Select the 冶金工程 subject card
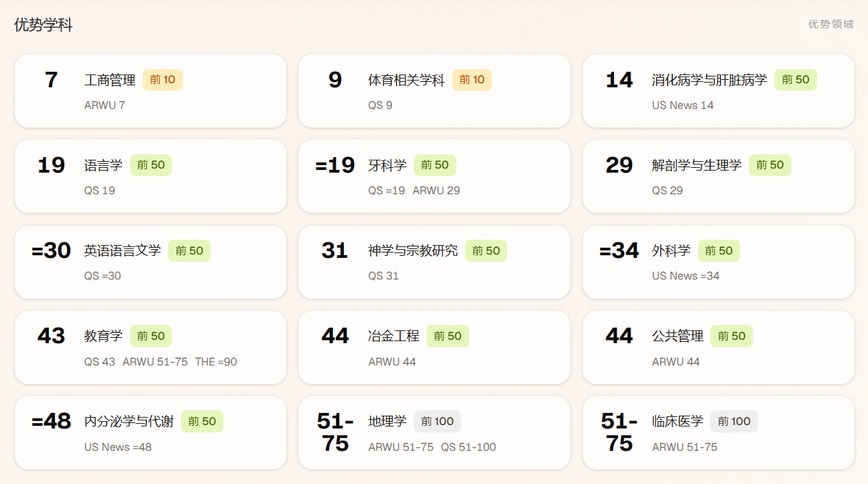Screen dimensions: 868x484 click(x=434, y=347)
